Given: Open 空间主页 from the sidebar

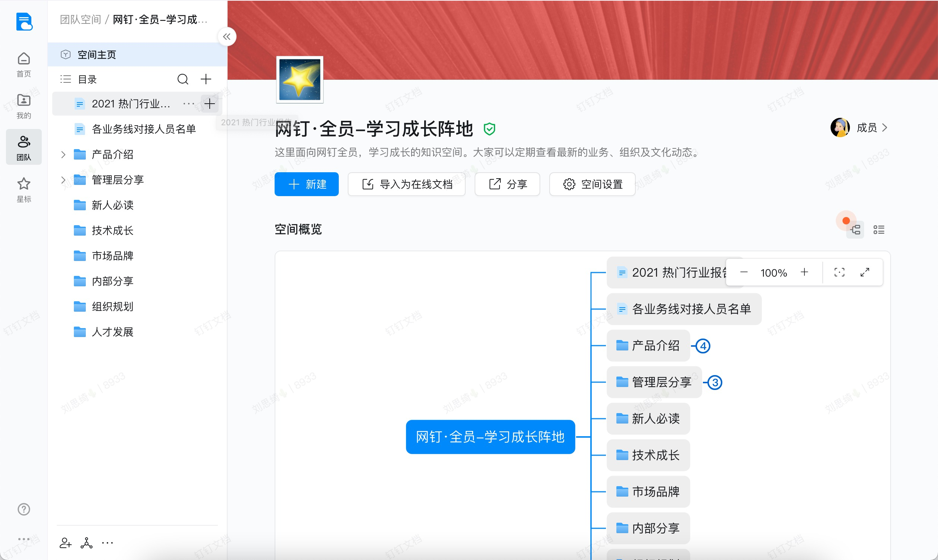Looking at the screenshot, I should [x=97, y=54].
